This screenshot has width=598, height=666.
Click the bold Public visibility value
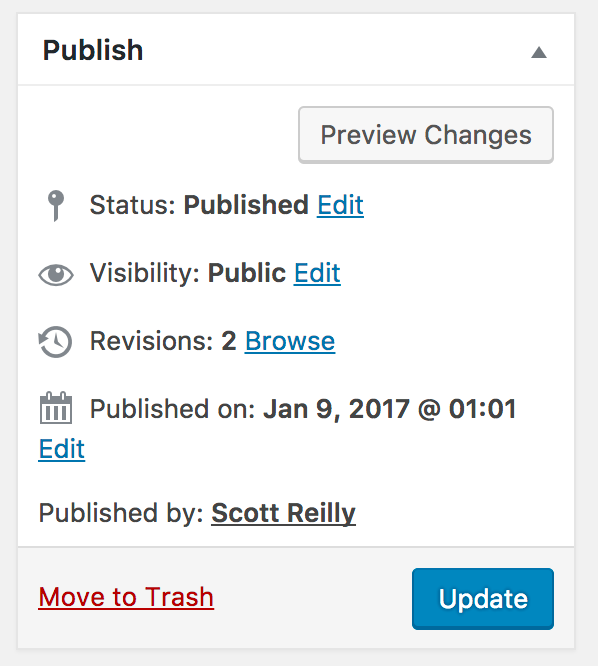pos(246,273)
